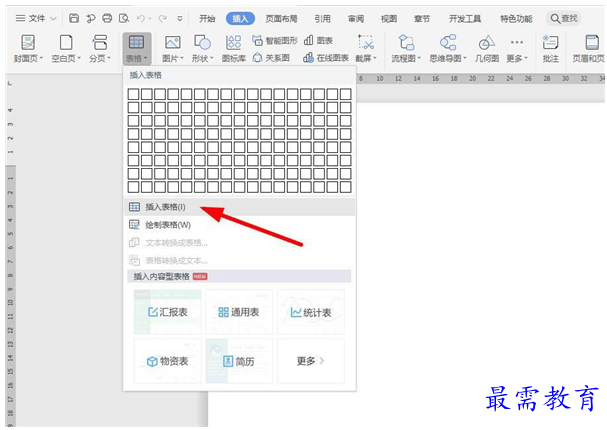This screenshot has height=430, width=607.
Task: Click the Redo icon
Action: [x=163, y=18]
